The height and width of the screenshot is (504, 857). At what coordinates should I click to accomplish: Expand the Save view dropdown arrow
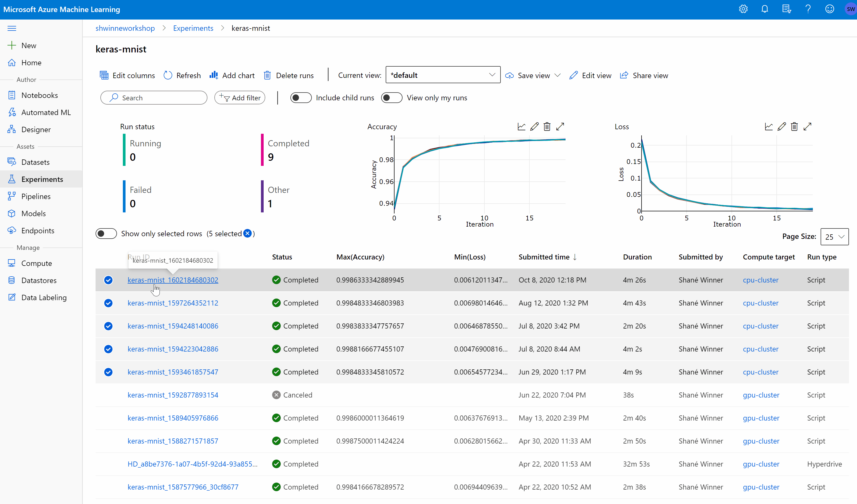pyautogui.click(x=557, y=75)
